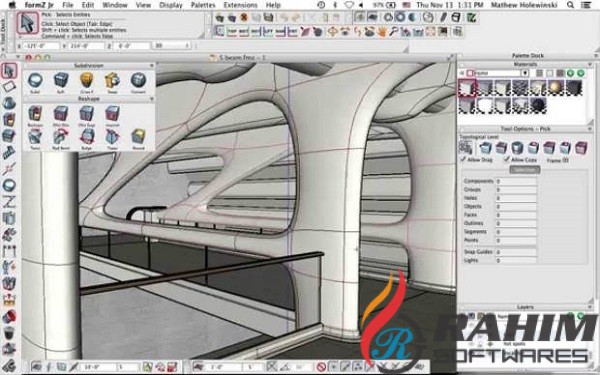Click the rectangle frame tool in left toolbar
Viewport: 600px width, 375px height.
[x=9, y=86]
